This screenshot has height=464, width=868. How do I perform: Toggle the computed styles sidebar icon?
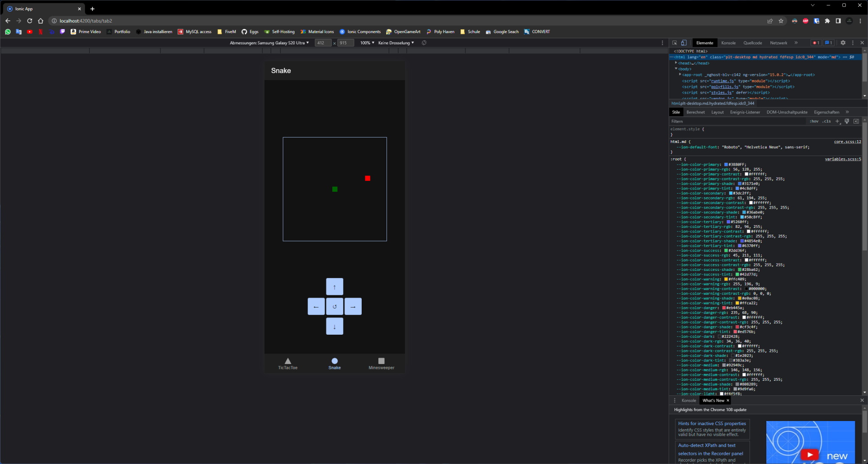(x=856, y=121)
